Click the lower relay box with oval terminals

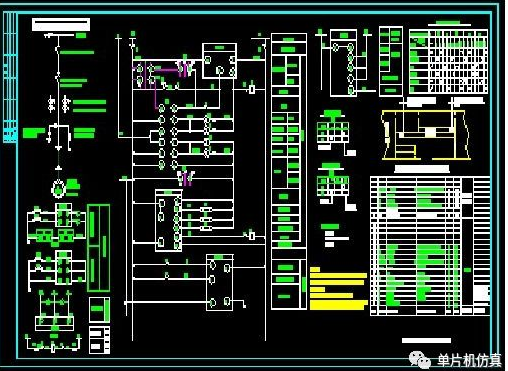click(219, 282)
